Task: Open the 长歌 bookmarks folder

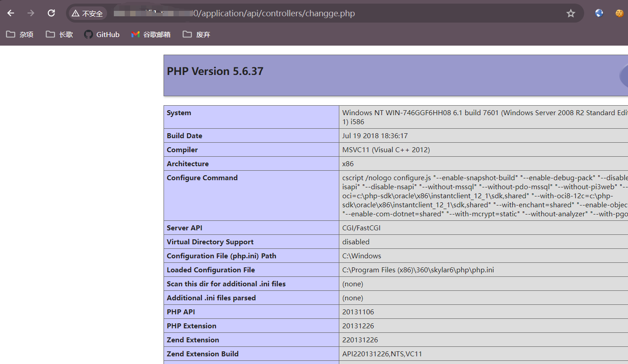Action: [x=59, y=34]
